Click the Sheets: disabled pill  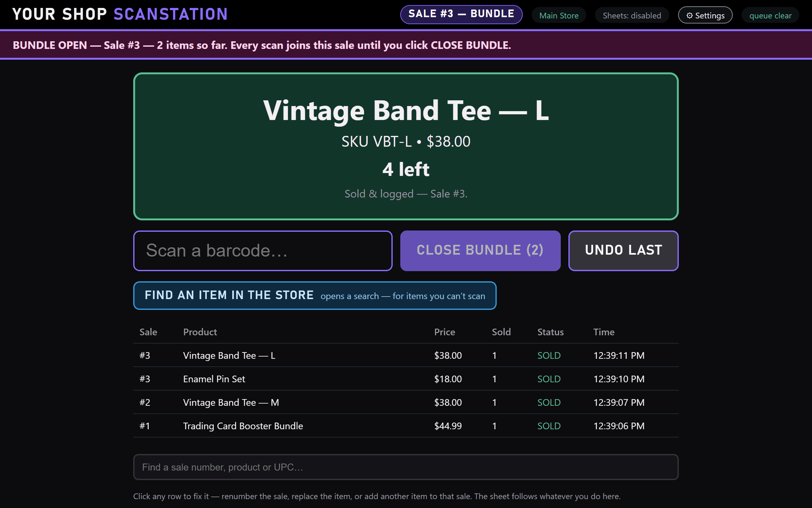632,16
